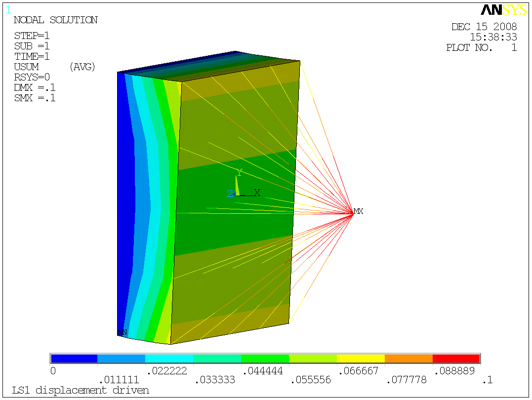Click the USUM label
Viewport: 532px width, 400px height.
[26, 67]
